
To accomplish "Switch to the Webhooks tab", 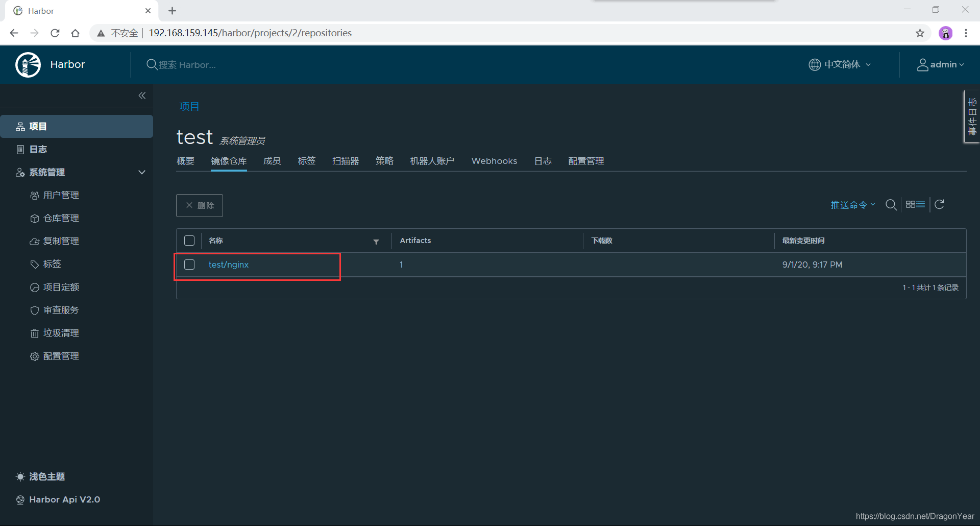I will [x=494, y=161].
